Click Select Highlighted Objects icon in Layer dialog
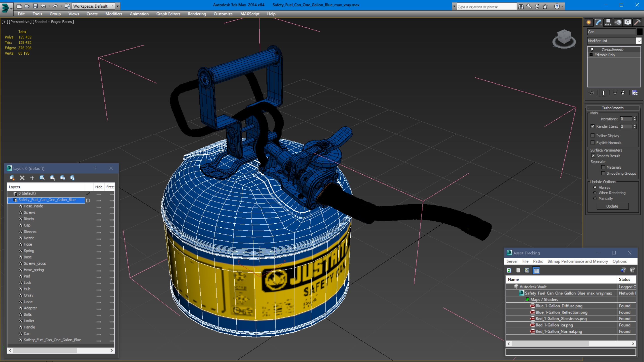Screen dimensions: 644x362 [42, 178]
